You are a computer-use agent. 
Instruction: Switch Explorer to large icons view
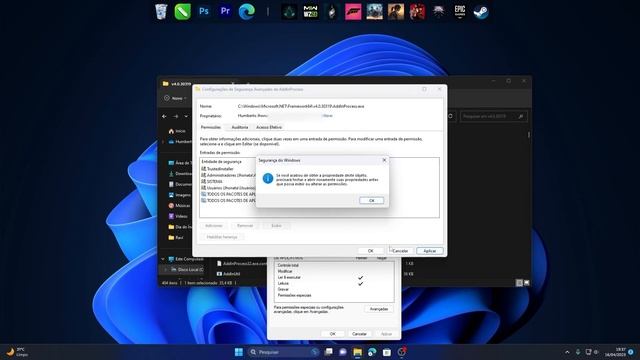(527, 282)
